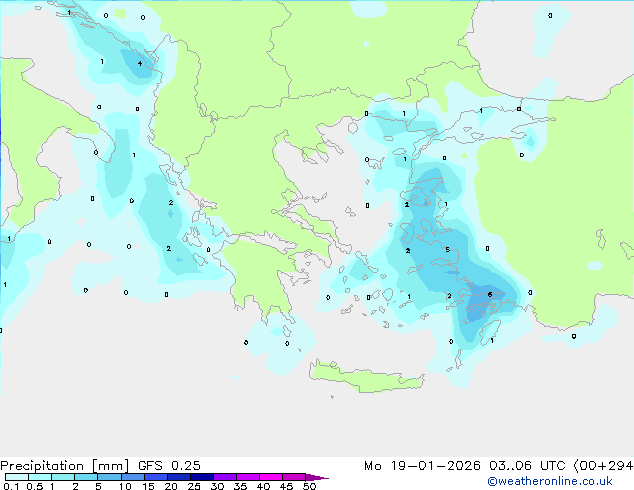
Task: Select the 30–35 mm purple legend box
Action: tap(225, 477)
